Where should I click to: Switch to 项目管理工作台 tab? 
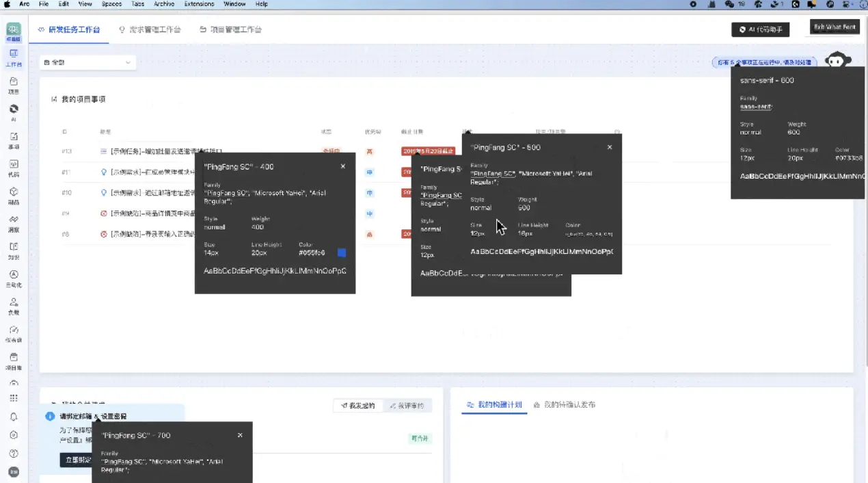point(230,29)
